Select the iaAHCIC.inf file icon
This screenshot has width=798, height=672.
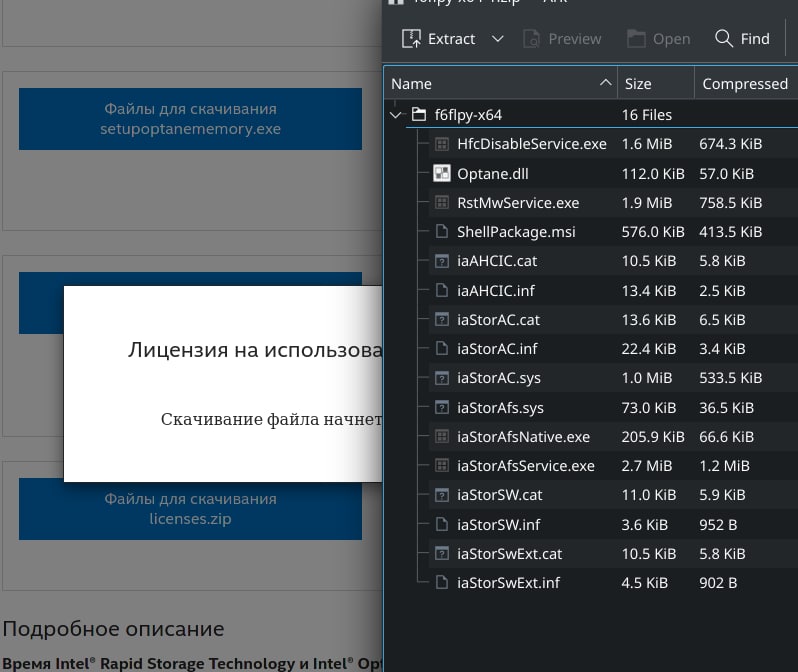click(x=442, y=291)
